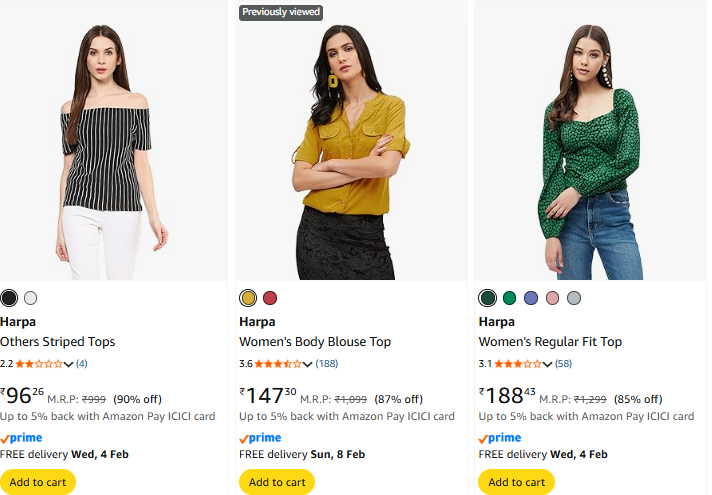Choose the bright green swatch for Regular Fit Top
This screenshot has width=712, height=495.
tap(510, 298)
